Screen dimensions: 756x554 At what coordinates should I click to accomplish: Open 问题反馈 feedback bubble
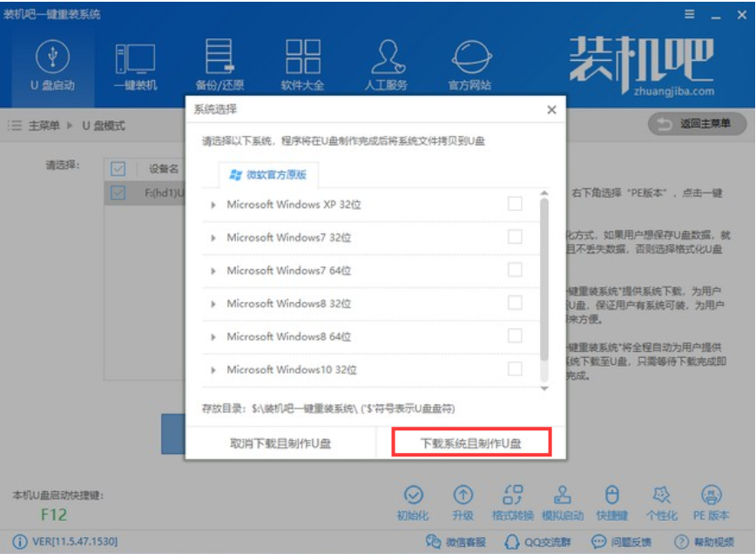point(622,542)
